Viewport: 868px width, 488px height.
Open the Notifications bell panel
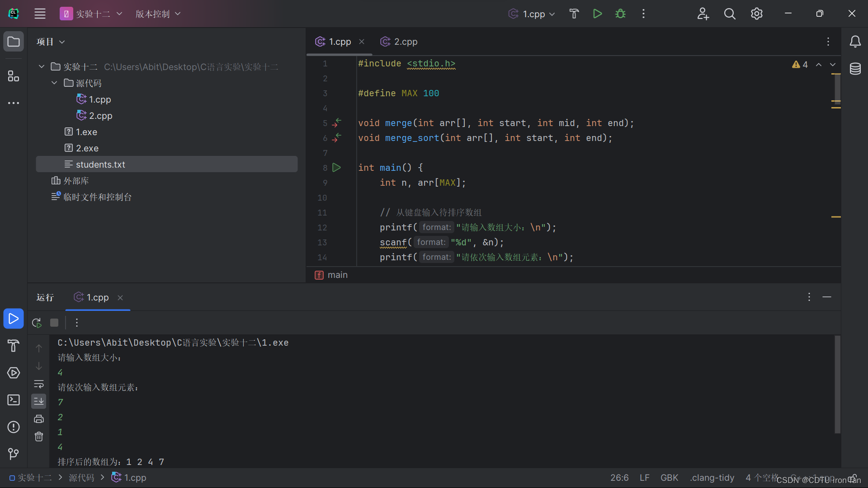click(x=855, y=42)
